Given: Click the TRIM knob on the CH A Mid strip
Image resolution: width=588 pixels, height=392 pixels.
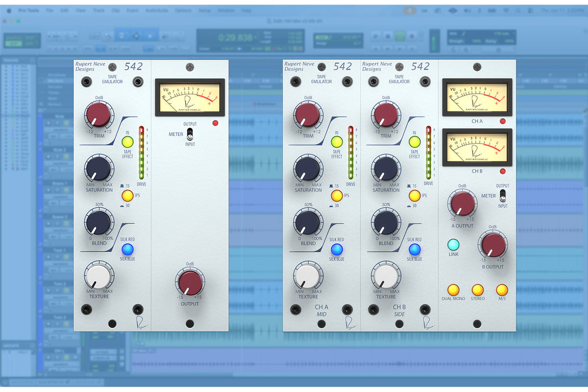Looking at the screenshot, I should coord(308,115).
